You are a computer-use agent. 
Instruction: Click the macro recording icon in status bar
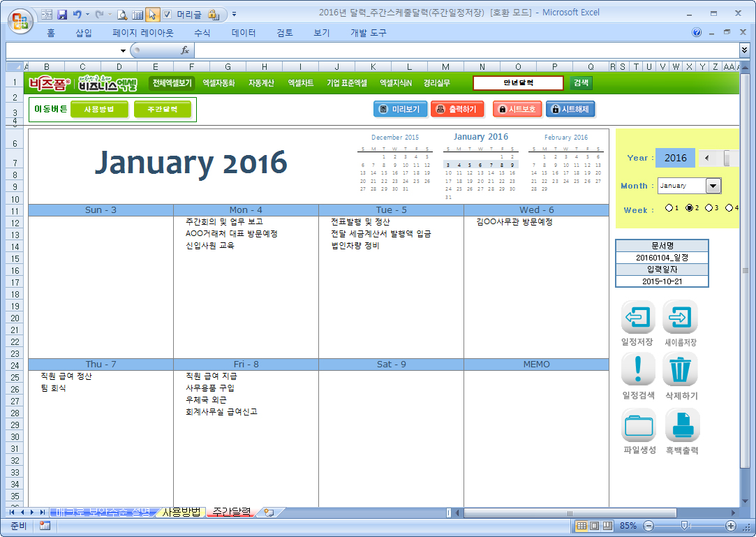click(45, 526)
